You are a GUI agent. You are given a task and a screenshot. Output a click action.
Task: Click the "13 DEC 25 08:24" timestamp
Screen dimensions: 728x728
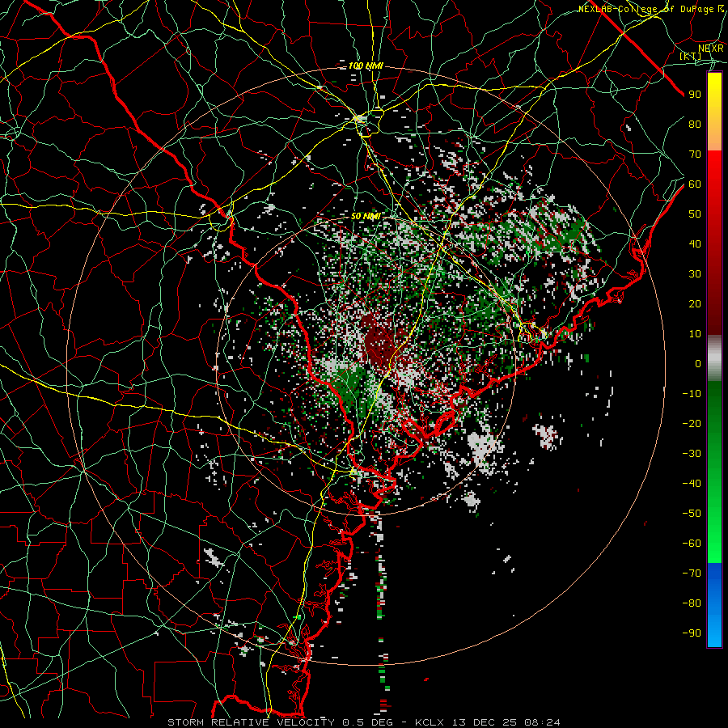[x=505, y=722]
